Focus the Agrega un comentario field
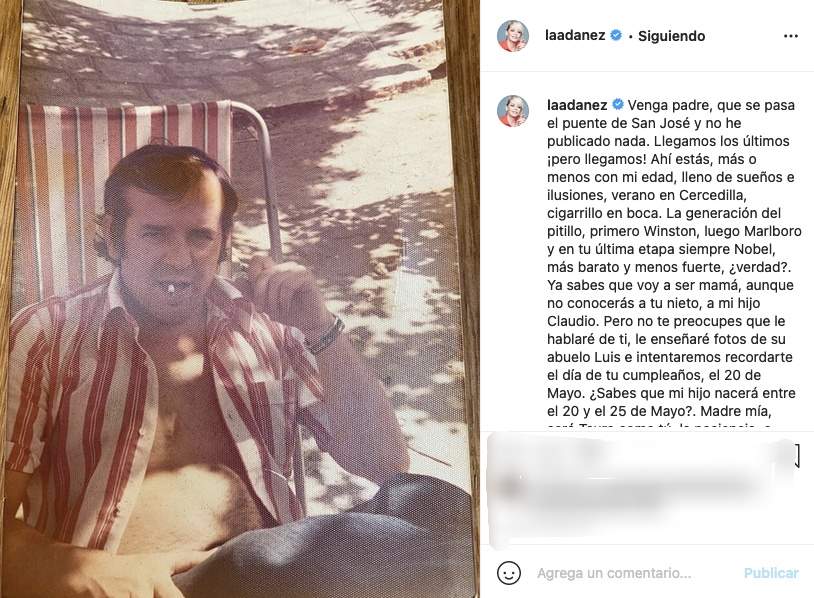Image resolution: width=814 pixels, height=598 pixels. pos(614,573)
